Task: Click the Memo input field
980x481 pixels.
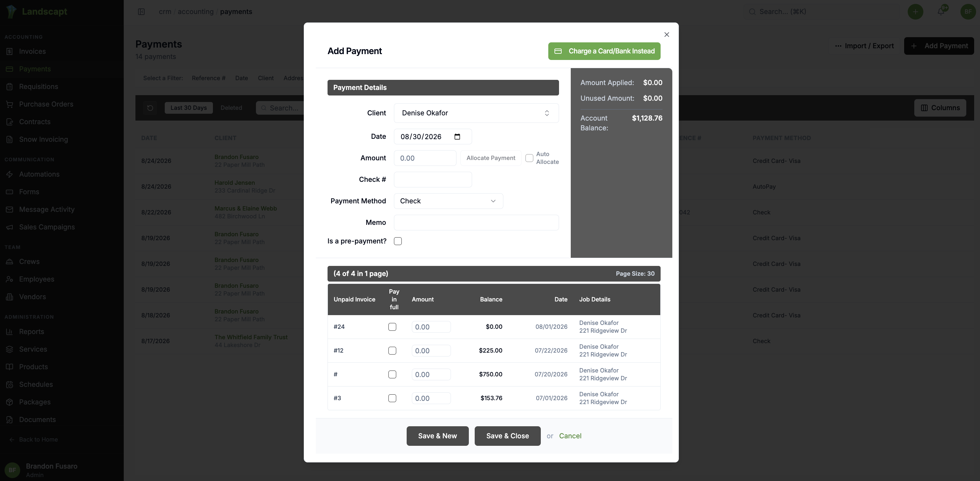Action: click(x=476, y=223)
